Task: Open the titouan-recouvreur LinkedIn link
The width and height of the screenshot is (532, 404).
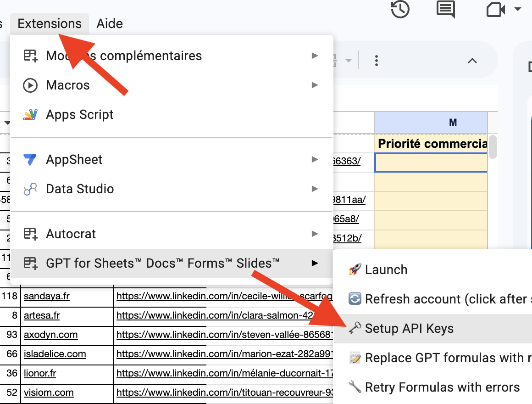Action: tap(225, 393)
